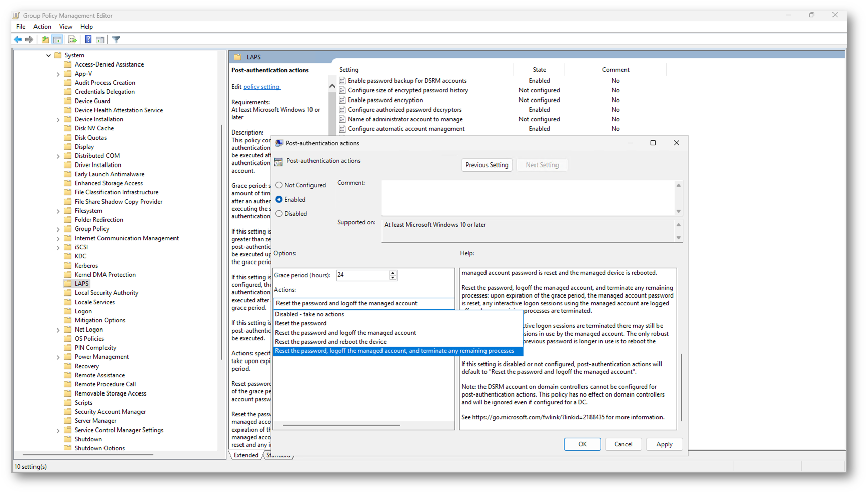
Task: Click the icon beside Configure authorized password decryptors
Action: [342, 110]
